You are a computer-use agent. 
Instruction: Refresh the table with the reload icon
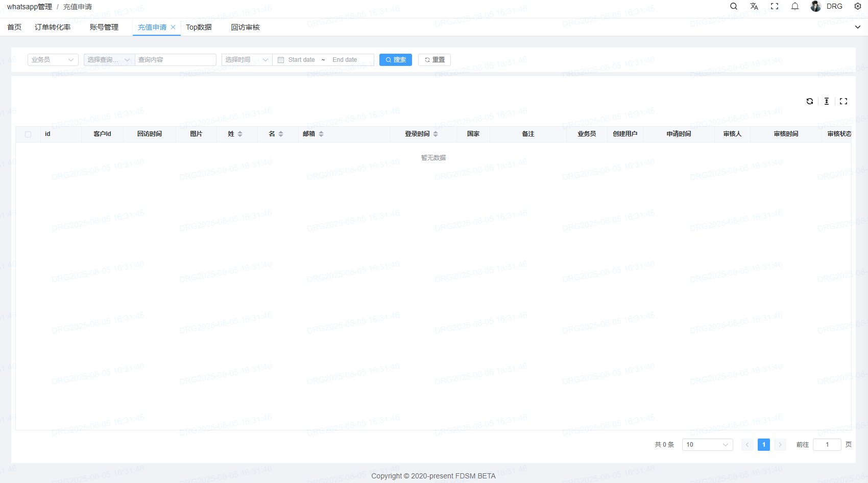(x=810, y=101)
